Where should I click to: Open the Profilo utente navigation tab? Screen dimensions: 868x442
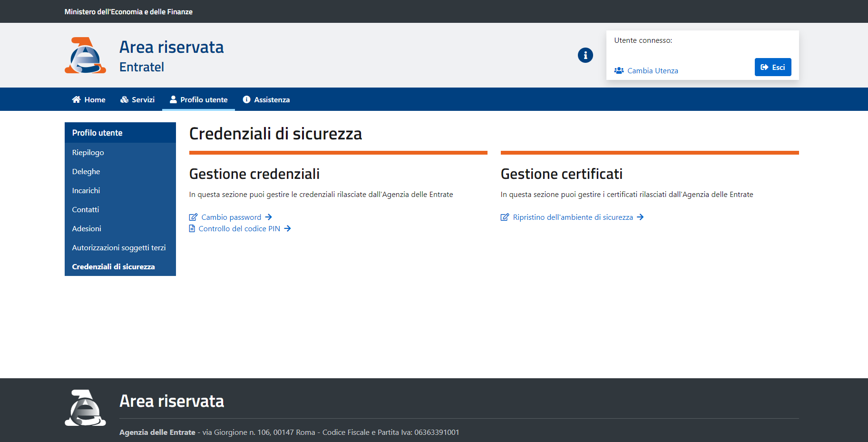(x=199, y=99)
